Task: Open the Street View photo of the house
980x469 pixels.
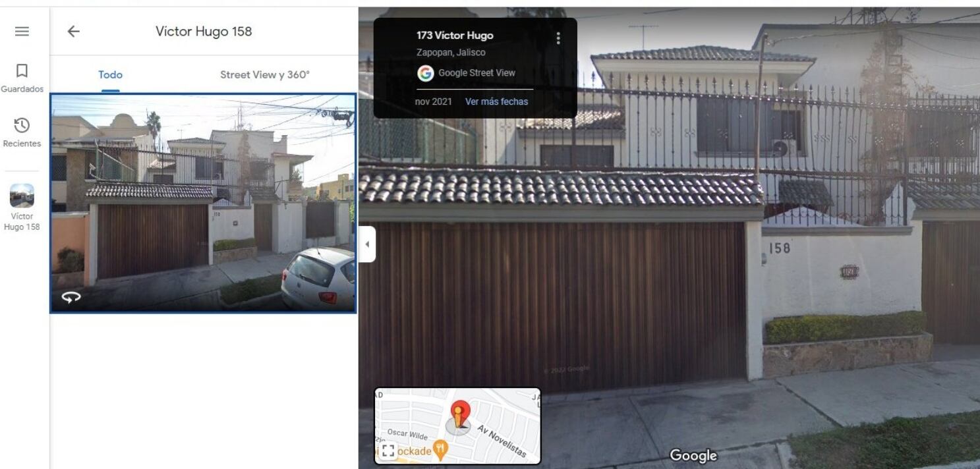Action: point(203,203)
